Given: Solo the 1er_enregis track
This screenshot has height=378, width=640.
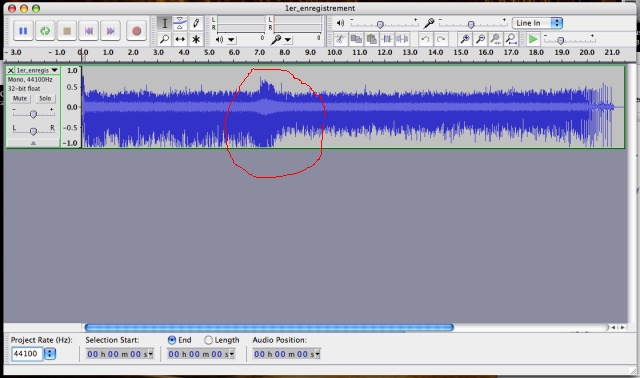Looking at the screenshot, I should click(45, 98).
